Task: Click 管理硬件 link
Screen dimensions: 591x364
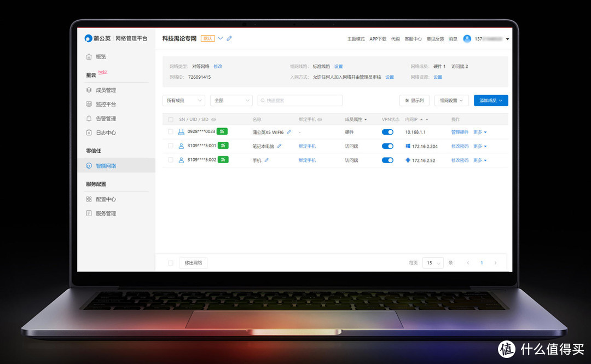Action: (x=460, y=132)
